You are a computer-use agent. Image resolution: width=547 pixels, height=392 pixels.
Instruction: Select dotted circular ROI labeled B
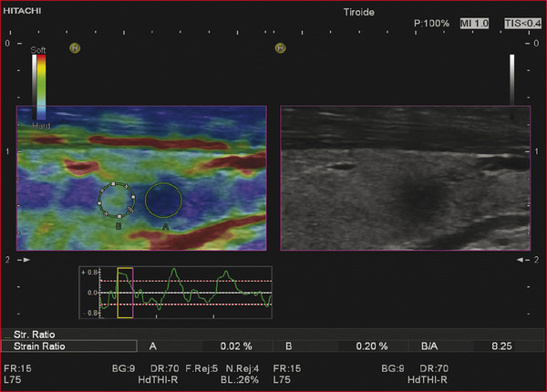click(117, 199)
